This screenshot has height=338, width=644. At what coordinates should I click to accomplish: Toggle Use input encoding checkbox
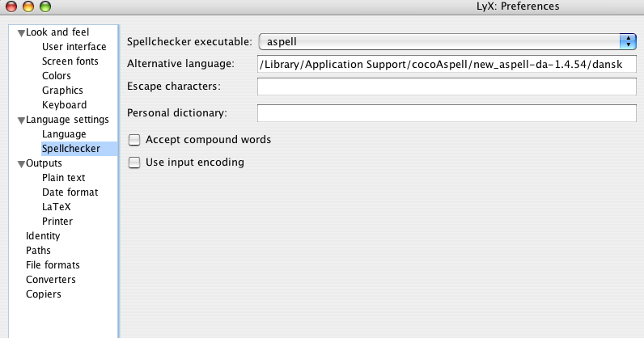(x=134, y=163)
